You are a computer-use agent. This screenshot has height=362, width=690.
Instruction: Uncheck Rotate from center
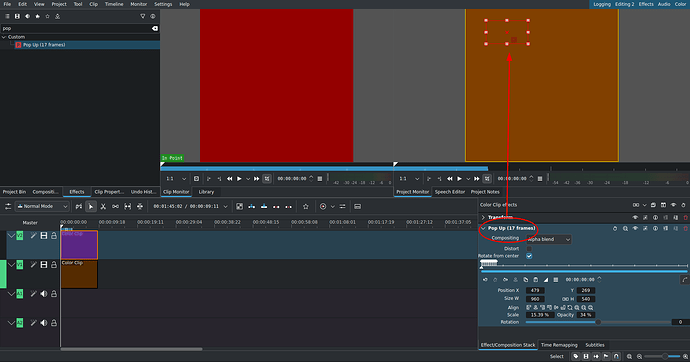click(x=529, y=256)
